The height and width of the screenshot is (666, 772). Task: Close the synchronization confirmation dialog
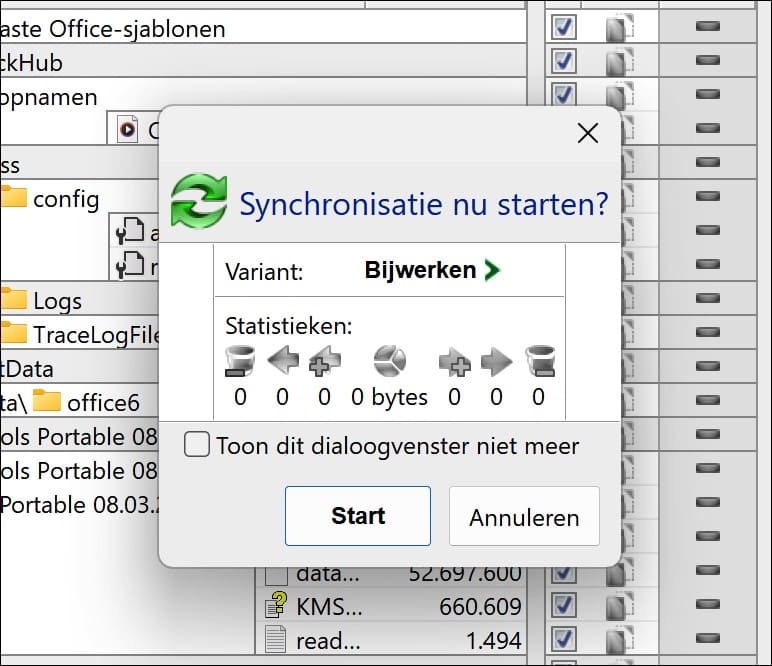click(x=588, y=133)
